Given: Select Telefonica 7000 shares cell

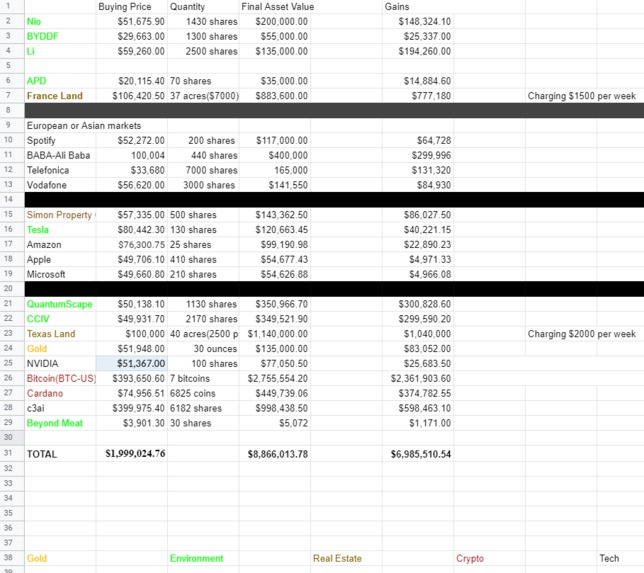Looking at the screenshot, I should [x=203, y=170].
